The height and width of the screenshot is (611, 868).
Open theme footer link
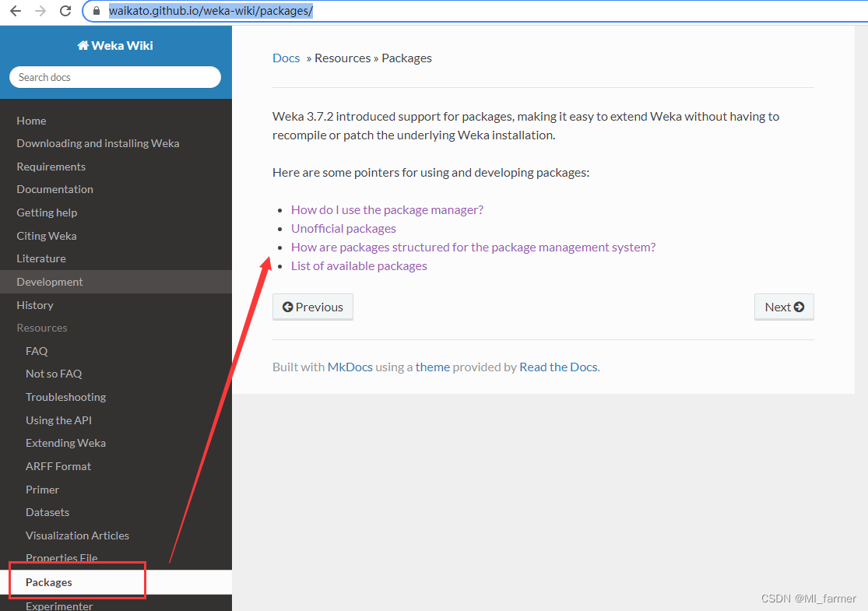click(x=432, y=367)
